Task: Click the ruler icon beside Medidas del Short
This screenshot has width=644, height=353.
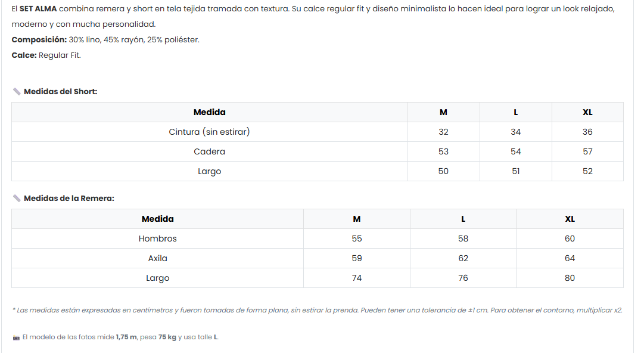Action: [x=17, y=92]
